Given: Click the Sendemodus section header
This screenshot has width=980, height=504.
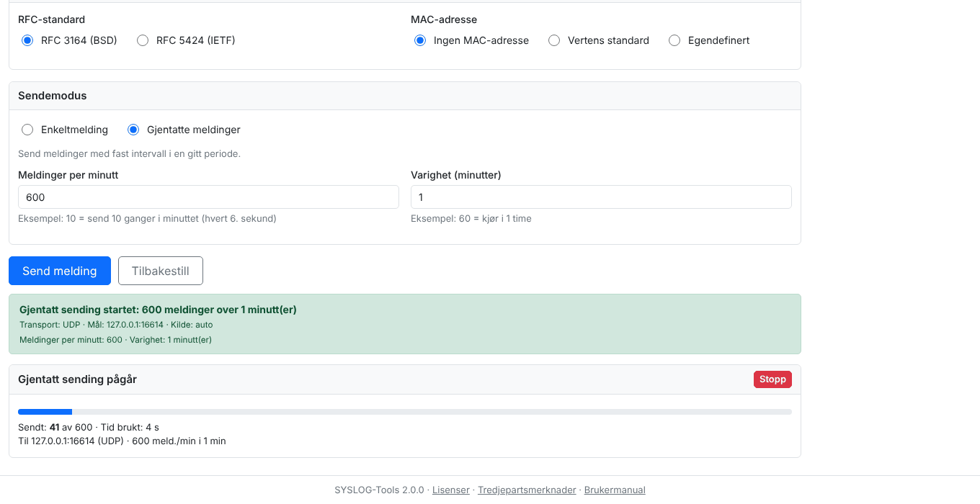Looking at the screenshot, I should tap(405, 96).
